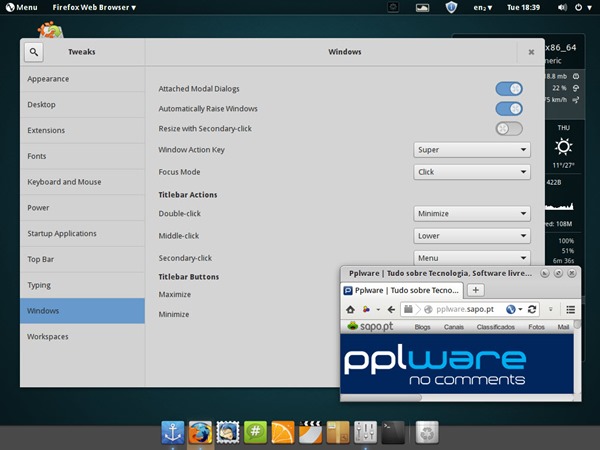Open the Focus Mode dropdown
Viewport: 600px width, 450px height.
[x=472, y=172]
